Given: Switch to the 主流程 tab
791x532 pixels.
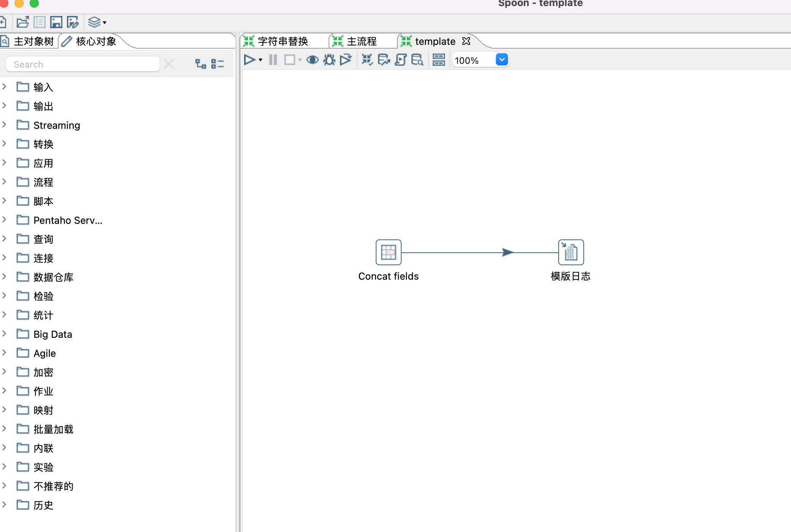Looking at the screenshot, I should 361,41.
